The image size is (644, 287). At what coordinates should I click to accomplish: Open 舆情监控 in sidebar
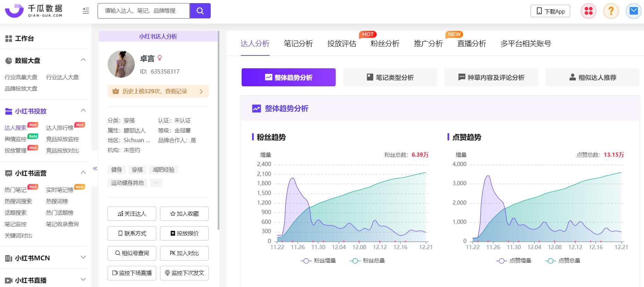(x=16, y=139)
